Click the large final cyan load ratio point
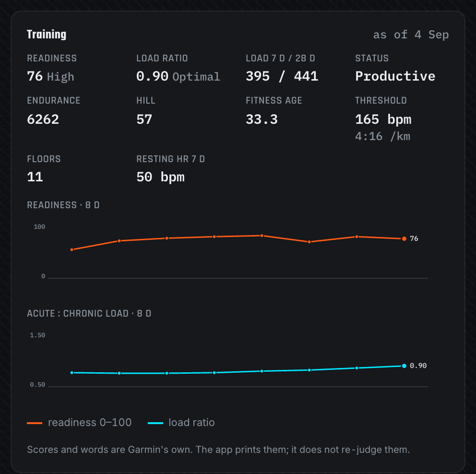The image size is (476, 474). click(404, 366)
